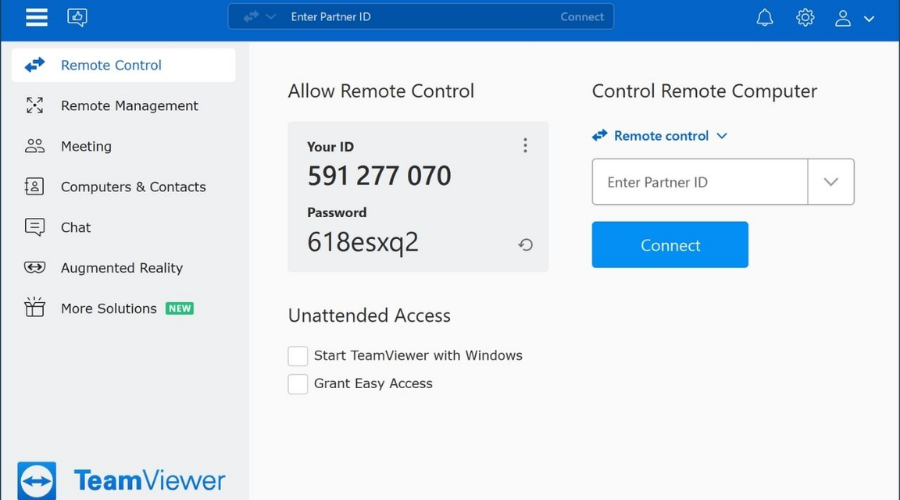
Task: Open the Your ID three-dot menu
Action: coord(525,145)
